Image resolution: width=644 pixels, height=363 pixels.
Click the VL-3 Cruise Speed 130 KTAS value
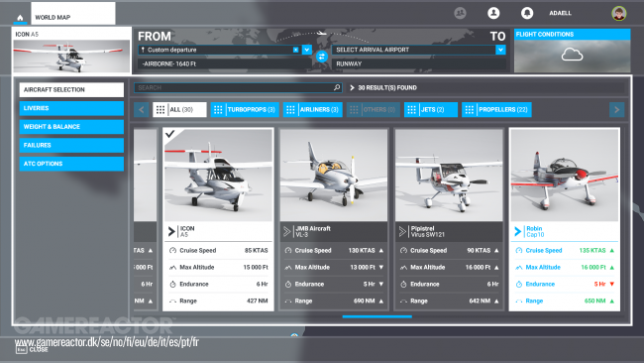[x=362, y=250]
